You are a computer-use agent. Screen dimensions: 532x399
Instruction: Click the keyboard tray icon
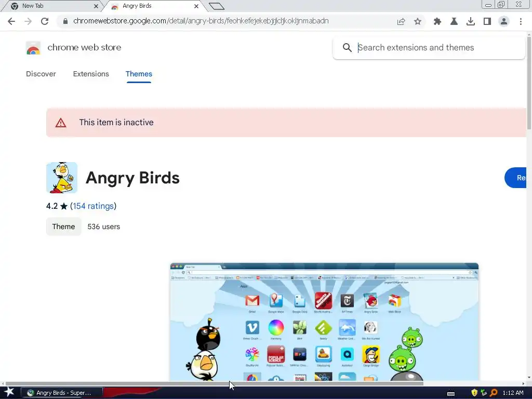point(451,393)
